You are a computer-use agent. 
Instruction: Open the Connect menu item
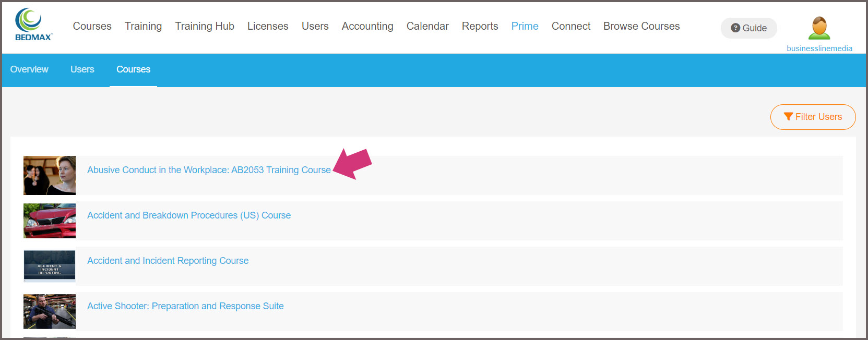coord(571,26)
